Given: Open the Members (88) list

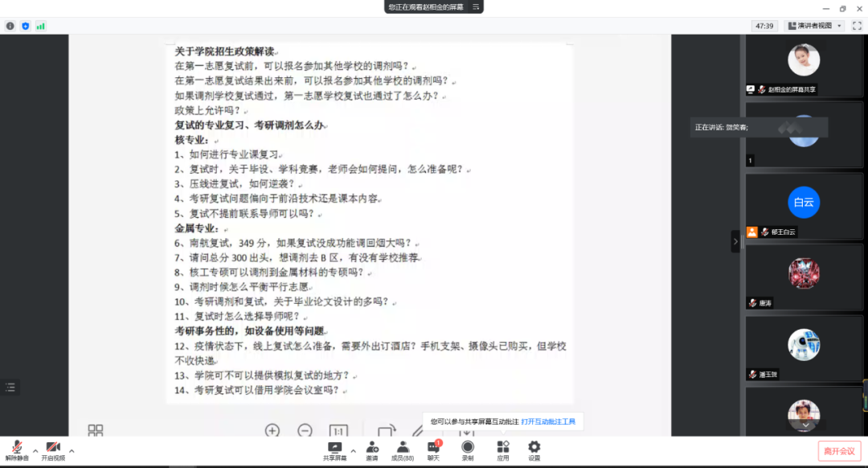Looking at the screenshot, I should point(402,450).
